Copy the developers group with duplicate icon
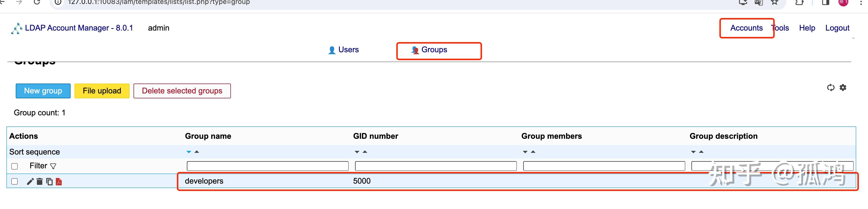Screen dimensions: 868x209 click(x=49, y=182)
